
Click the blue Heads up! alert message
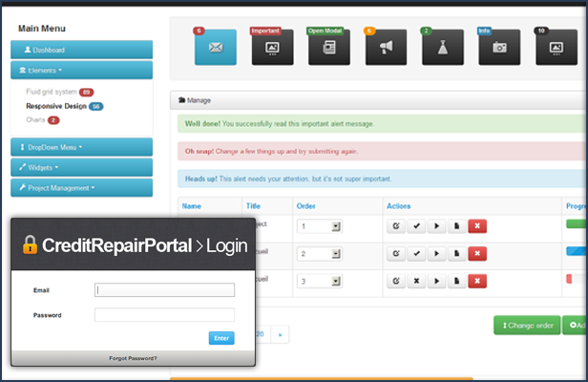coord(382,179)
